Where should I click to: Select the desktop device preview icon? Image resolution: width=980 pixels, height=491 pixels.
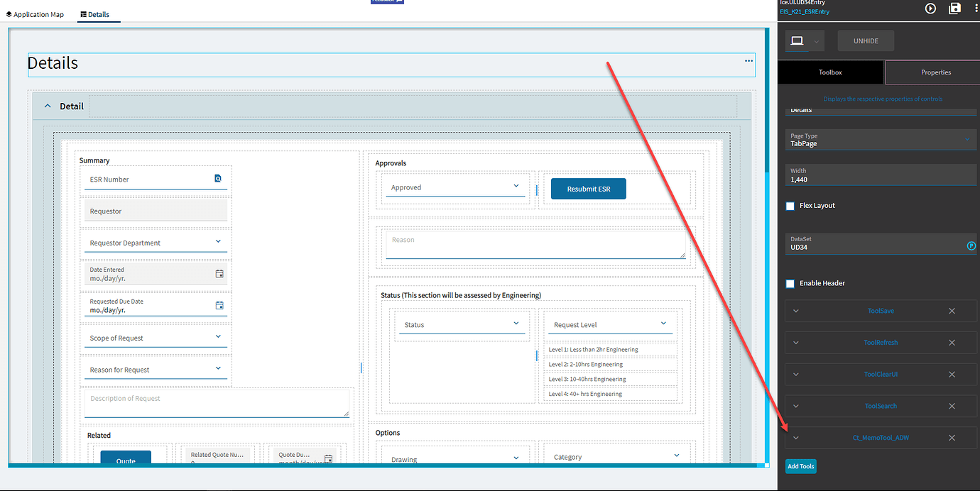pyautogui.click(x=797, y=40)
